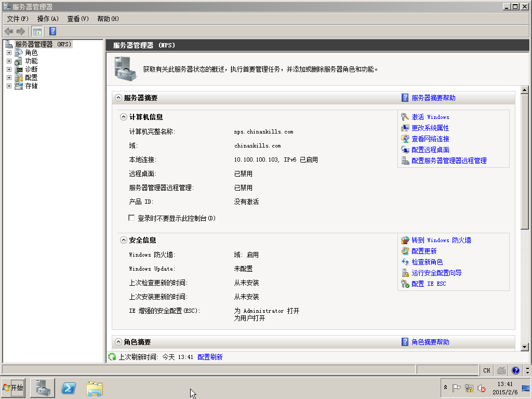The height and width of the screenshot is (399, 532).
Task: Expand the 角色 tree node
Action: [9, 52]
